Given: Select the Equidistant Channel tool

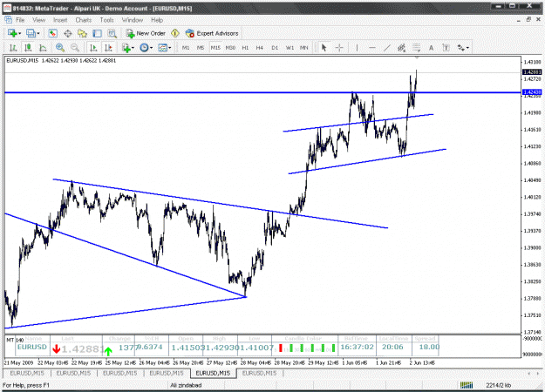Looking at the screenshot, I should (401, 48).
